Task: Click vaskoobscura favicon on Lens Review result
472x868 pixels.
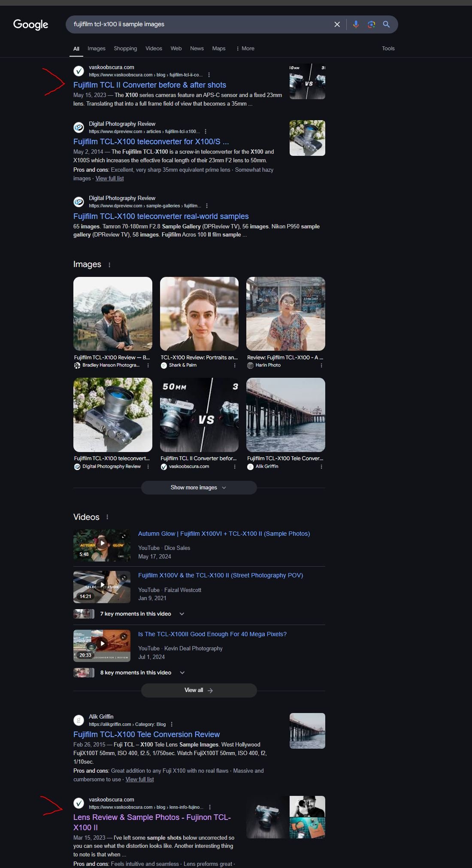Action: [x=79, y=803]
